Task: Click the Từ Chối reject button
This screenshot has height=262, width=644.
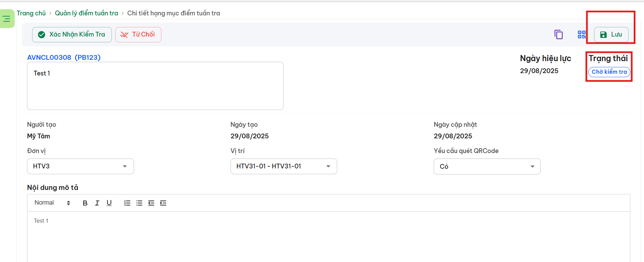Action: pos(138,35)
